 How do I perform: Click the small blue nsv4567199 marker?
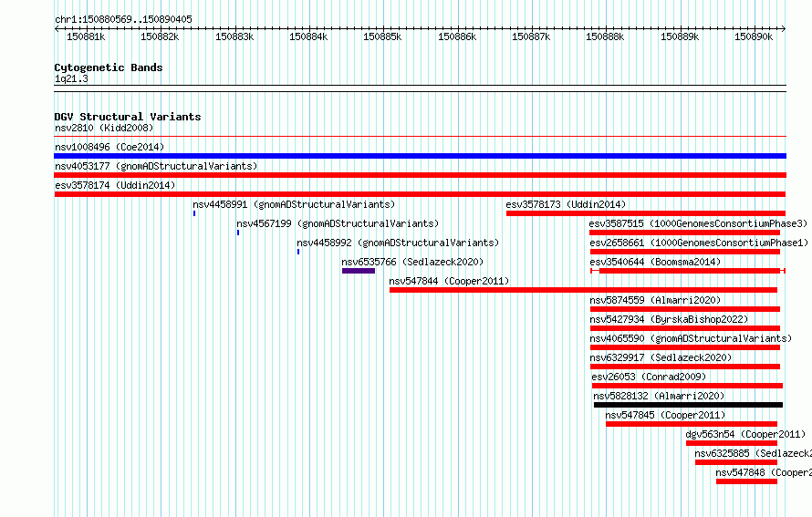click(x=238, y=233)
